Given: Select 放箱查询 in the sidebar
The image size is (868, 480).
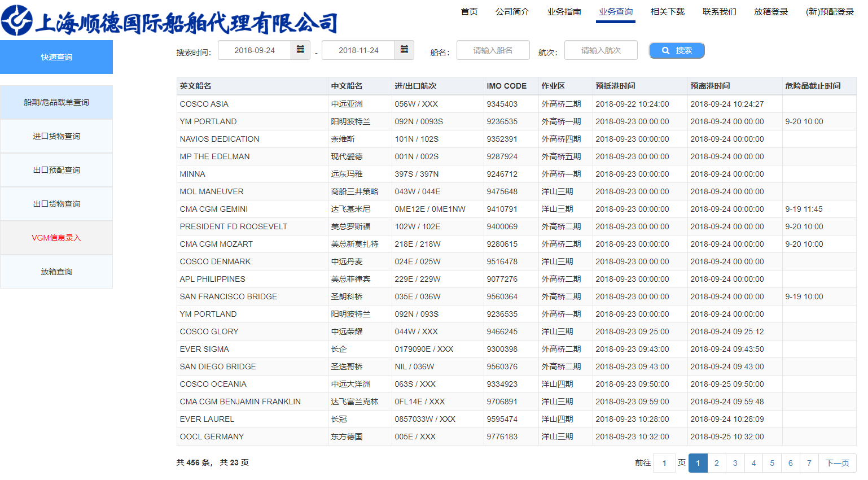Looking at the screenshot, I should [x=56, y=272].
